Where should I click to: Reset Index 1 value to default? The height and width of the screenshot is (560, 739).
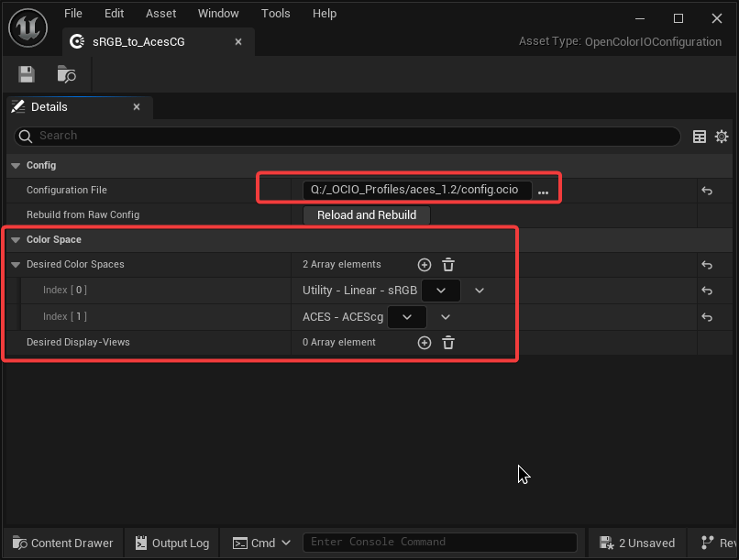tap(707, 317)
